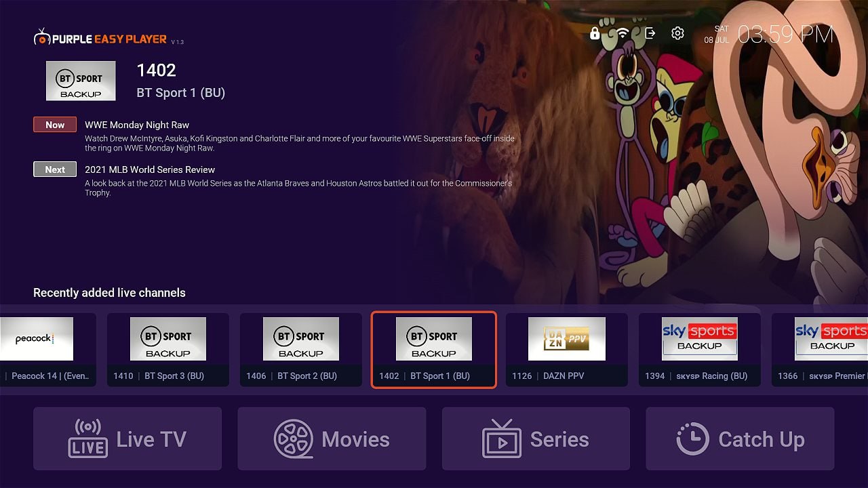The width and height of the screenshot is (868, 488).
Task: Open settings via the gear icon
Action: click(x=677, y=33)
